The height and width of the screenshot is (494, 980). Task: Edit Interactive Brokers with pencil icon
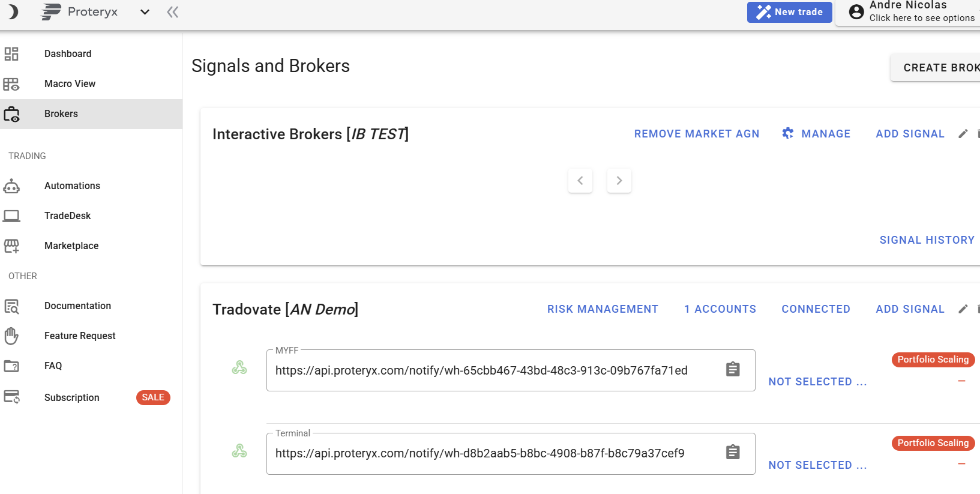coord(963,134)
